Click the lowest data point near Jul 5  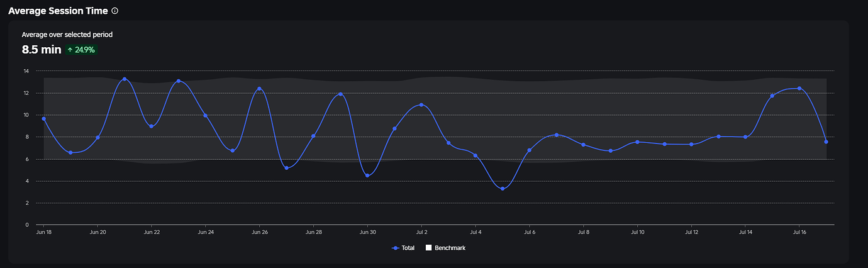tap(503, 189)
